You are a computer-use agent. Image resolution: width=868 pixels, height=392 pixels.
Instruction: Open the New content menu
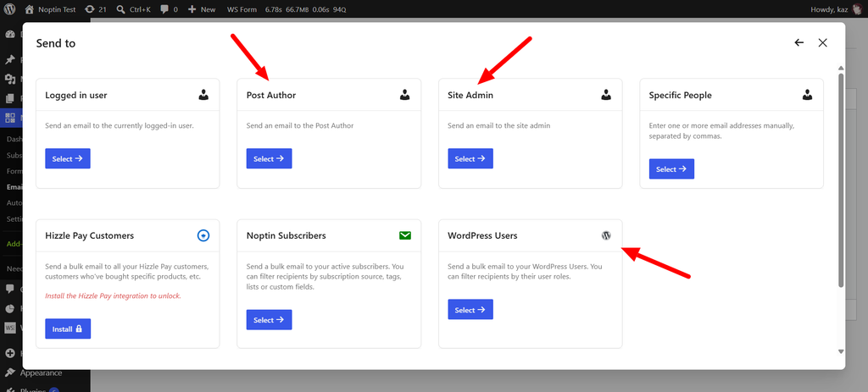202,9
